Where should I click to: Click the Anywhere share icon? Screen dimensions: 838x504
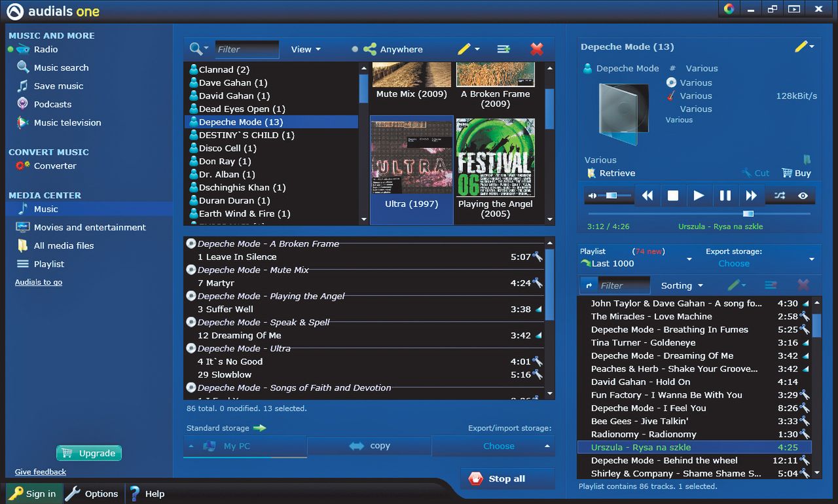coord(371,49)
